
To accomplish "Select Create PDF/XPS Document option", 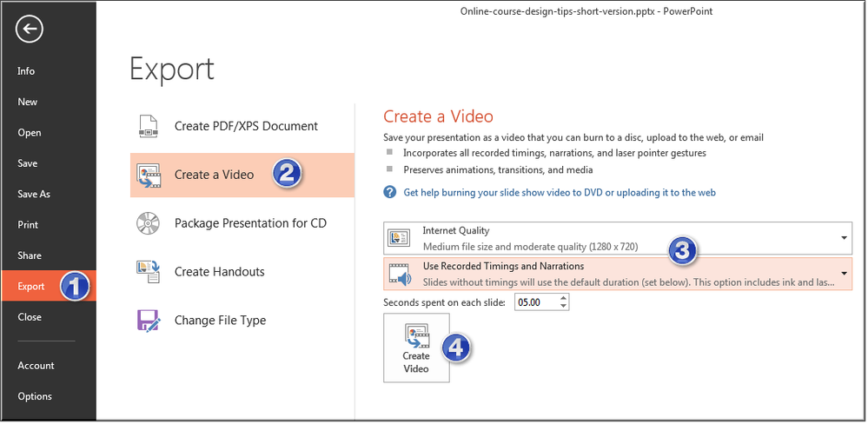I will pos(242,126).
